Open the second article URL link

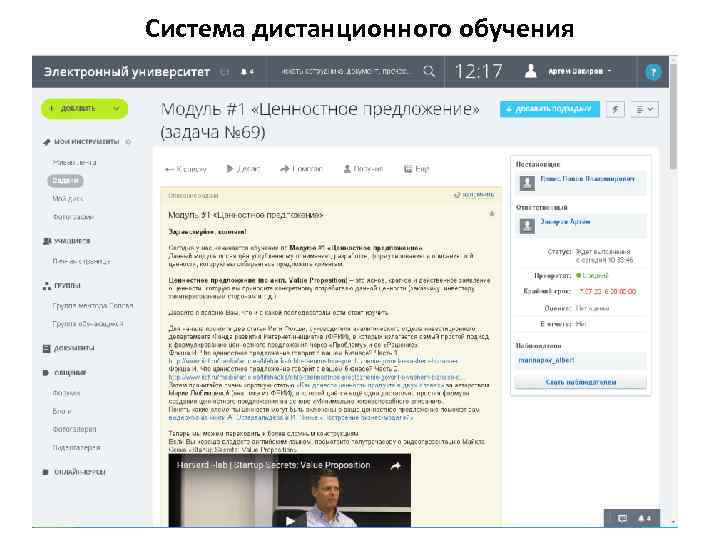pos(314,377)
